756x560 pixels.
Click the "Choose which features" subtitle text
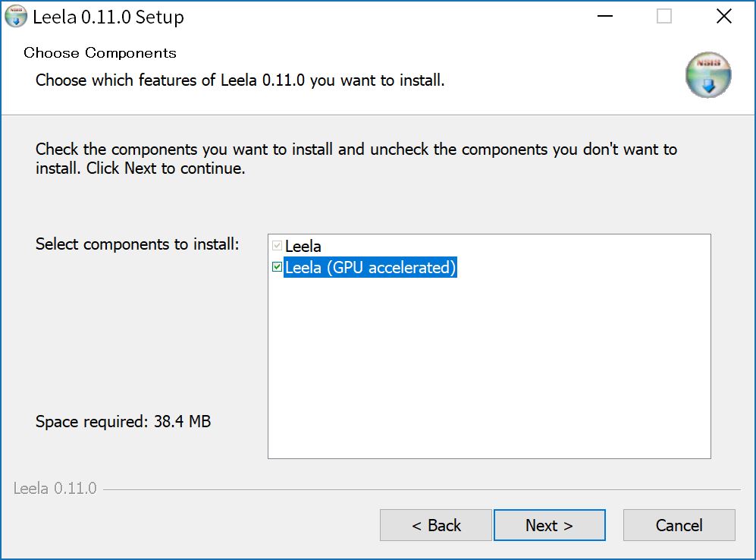pyautogui.click(x=240, y=80)
